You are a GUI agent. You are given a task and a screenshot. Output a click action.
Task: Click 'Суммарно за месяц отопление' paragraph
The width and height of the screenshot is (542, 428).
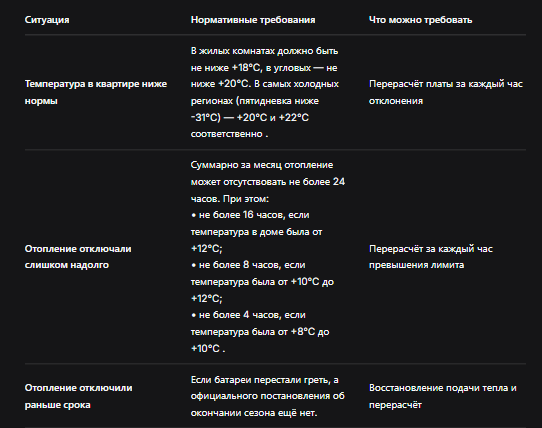click(268, 182)
